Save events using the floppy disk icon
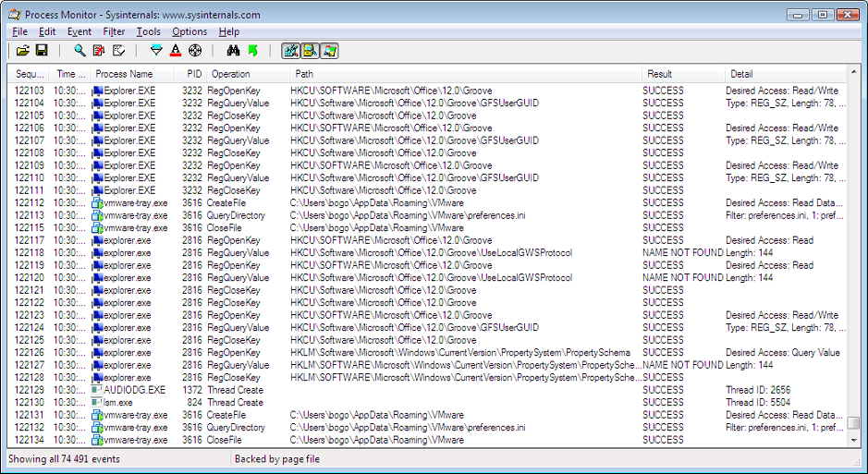This screenshot has height=474, width=868. pos(42,51)
